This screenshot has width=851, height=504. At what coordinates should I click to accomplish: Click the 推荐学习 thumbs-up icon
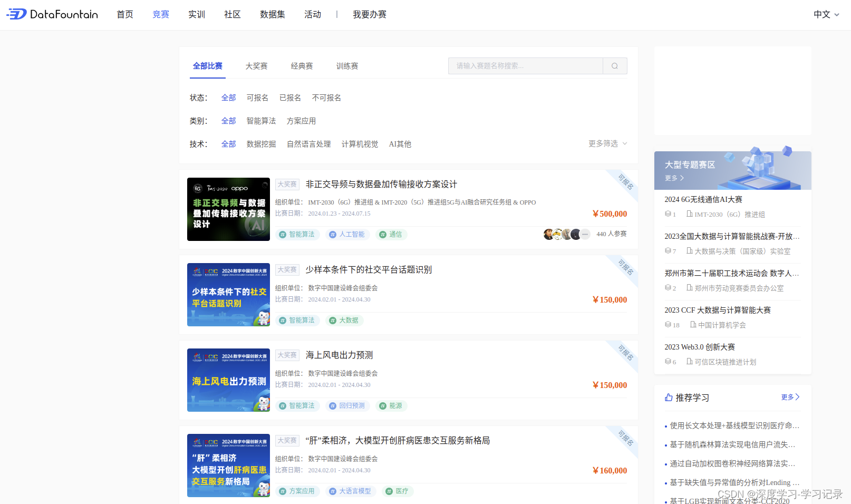point(669,398)
